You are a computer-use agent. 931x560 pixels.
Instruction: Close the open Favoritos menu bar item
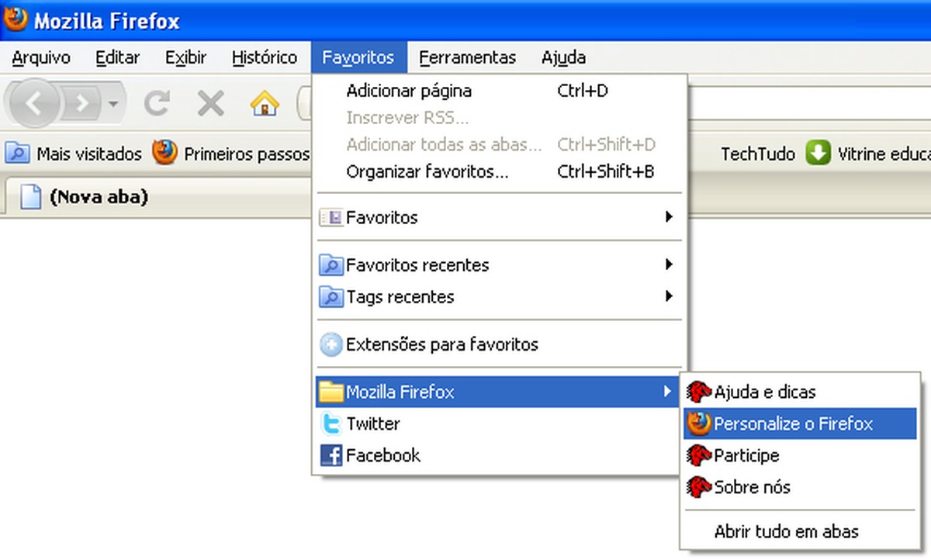click(358, 57)
